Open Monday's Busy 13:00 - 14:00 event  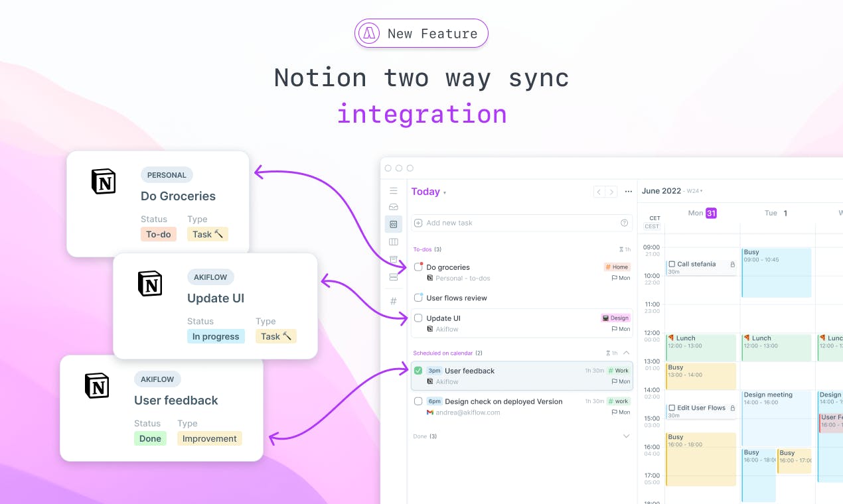[x=701, y=376]
